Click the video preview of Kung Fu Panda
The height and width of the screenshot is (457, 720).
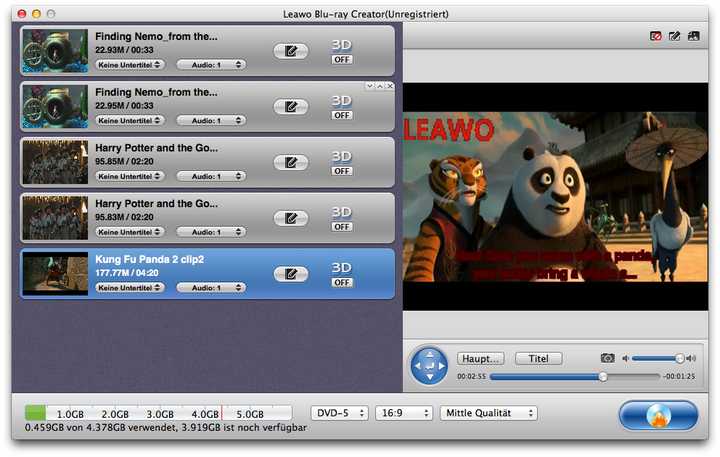pyautogui.click(x=556, y=197)
